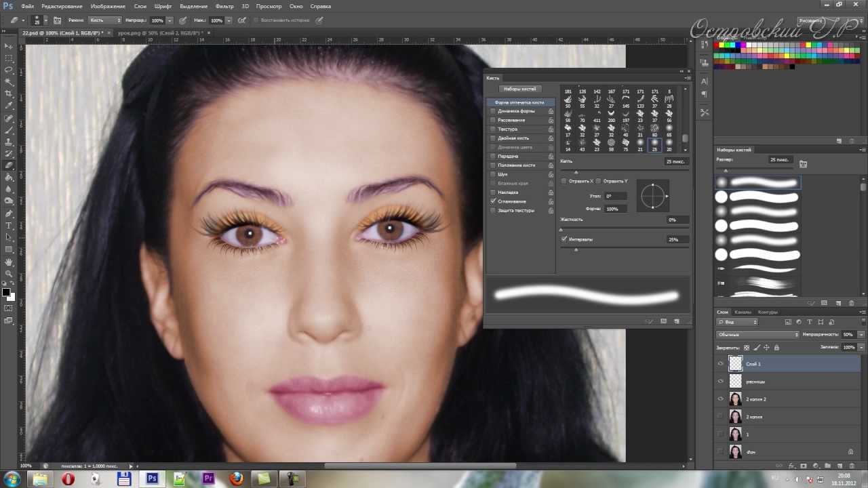The height and width of the screenshot is (488, 868).
Task: Select the Zoom magnifier tool
Action: (x=9, y=274)
